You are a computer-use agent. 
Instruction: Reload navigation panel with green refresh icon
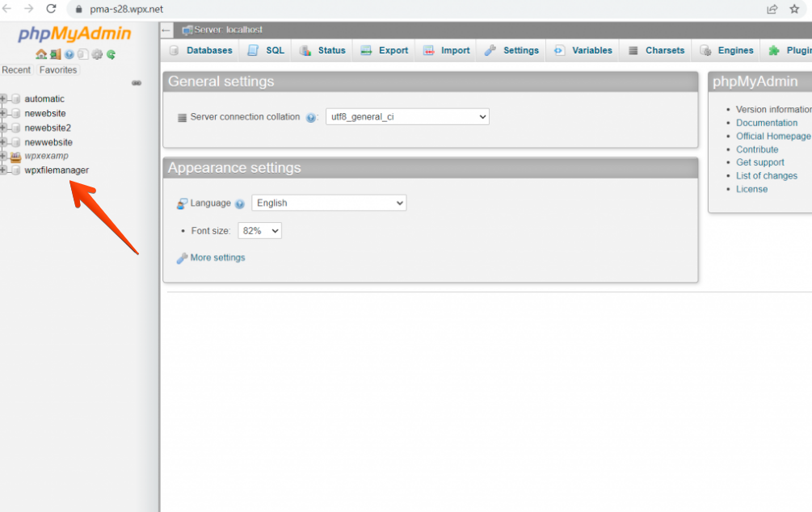click(x=111, y=55)
